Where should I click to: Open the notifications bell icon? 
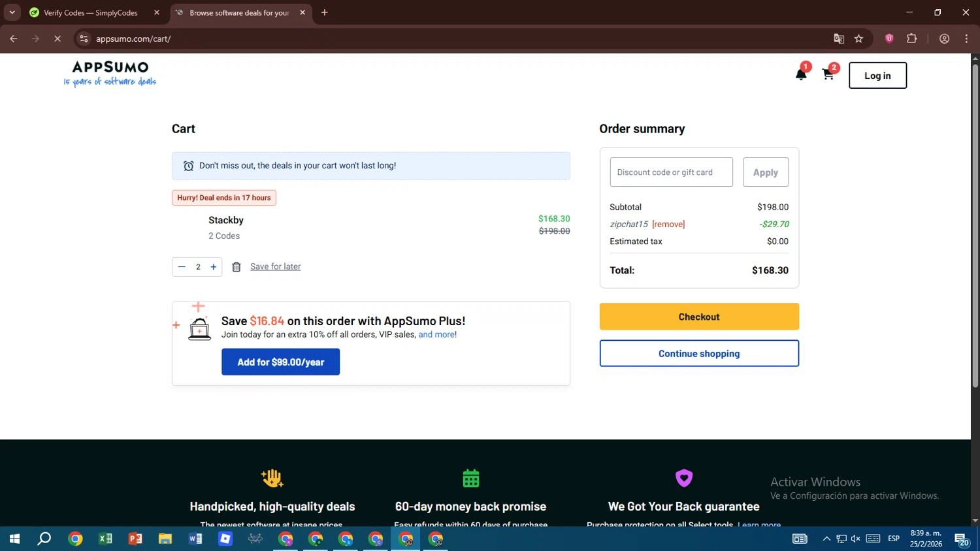pyautogui.click(x=801, y=74)
